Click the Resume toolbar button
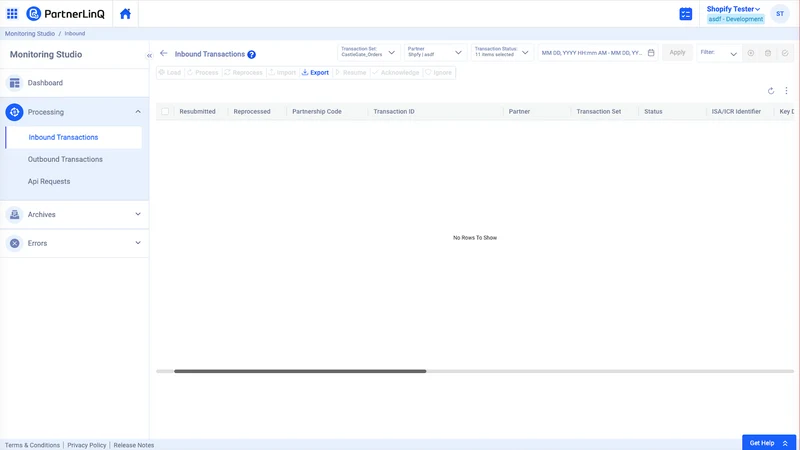This screenshot has height=450, width=800. click(x=351, y=72)
